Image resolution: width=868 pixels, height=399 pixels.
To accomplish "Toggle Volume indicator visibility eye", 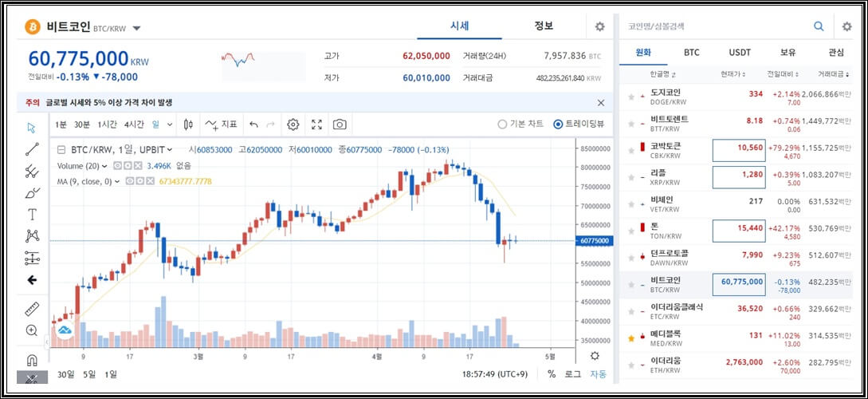I will 117,166.
